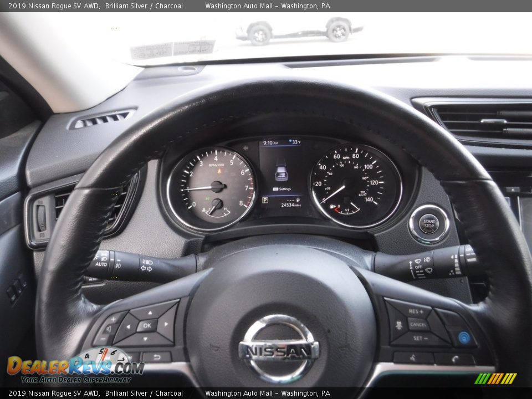Tap the phone call button
Image resolution: width=532 pixels, height=399 pixels.
point(456,359)
